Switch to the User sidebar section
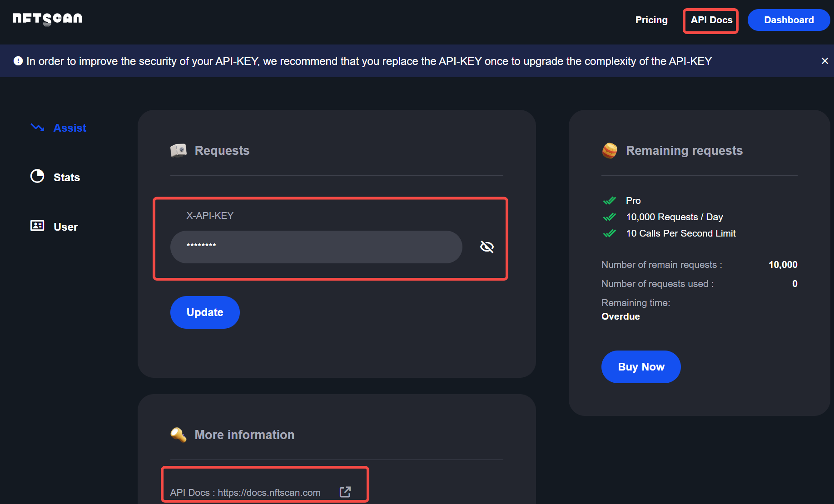Viewport: 834px width, 504px height. point(66,227)
